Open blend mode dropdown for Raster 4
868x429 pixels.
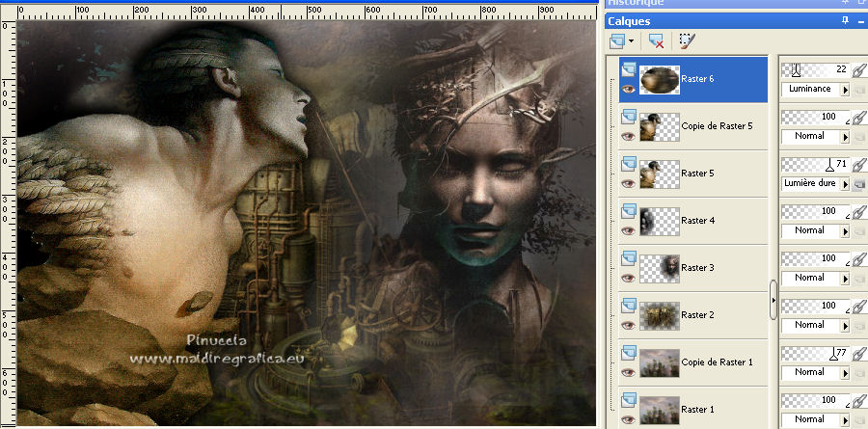845,231
